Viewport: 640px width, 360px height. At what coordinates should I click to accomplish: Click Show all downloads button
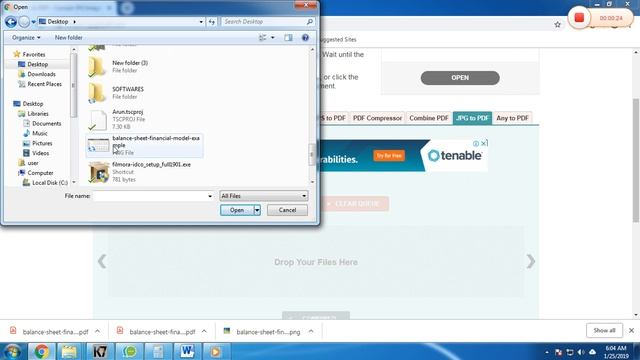click(x=604, y=330)
